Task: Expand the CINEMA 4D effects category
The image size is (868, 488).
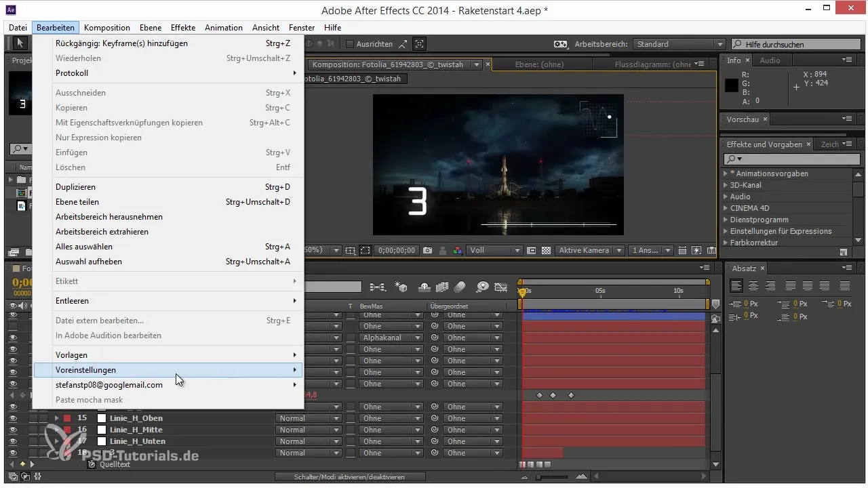Action: point(726,208)
